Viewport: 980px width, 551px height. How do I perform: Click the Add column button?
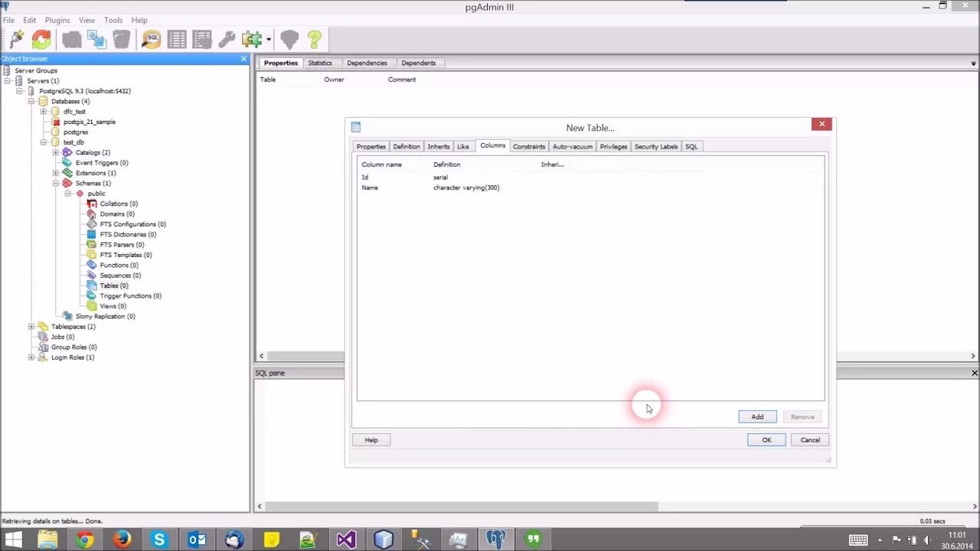coord(757,417)
